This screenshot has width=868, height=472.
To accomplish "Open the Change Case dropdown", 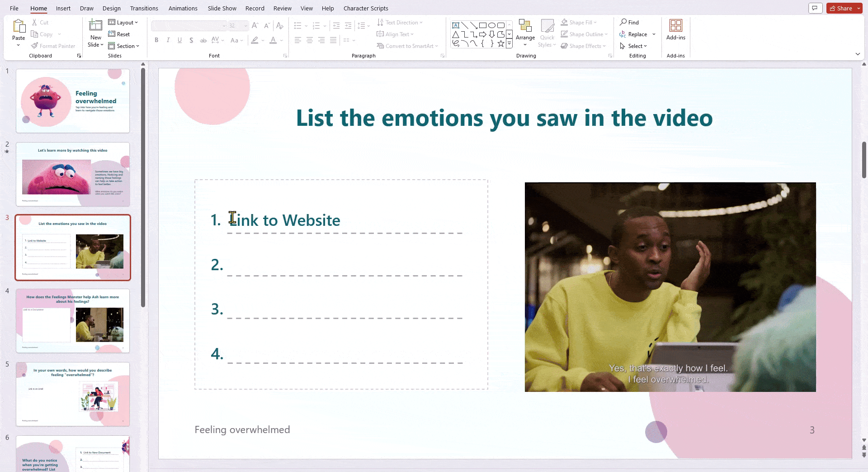I will (x=237, y=40).
